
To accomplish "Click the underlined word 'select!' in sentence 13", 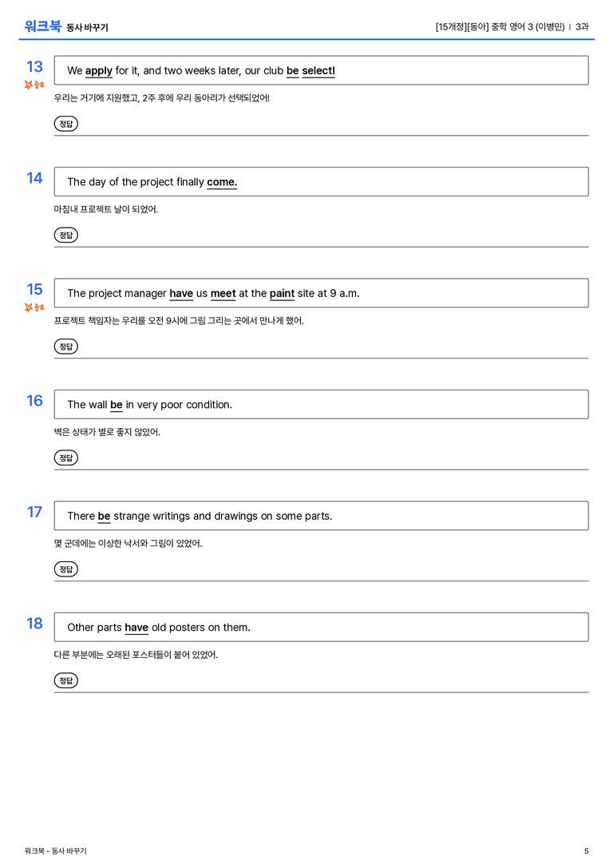I will [318, 71].
